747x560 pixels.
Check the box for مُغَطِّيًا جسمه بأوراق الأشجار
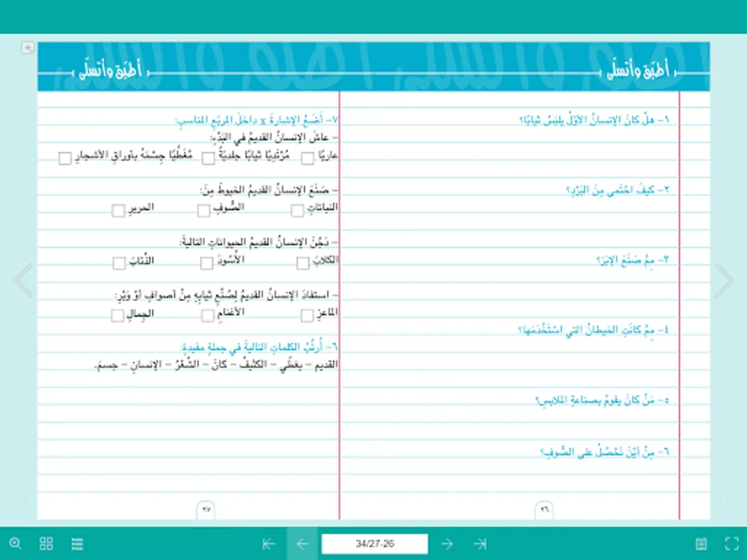(x=65, y=158)
